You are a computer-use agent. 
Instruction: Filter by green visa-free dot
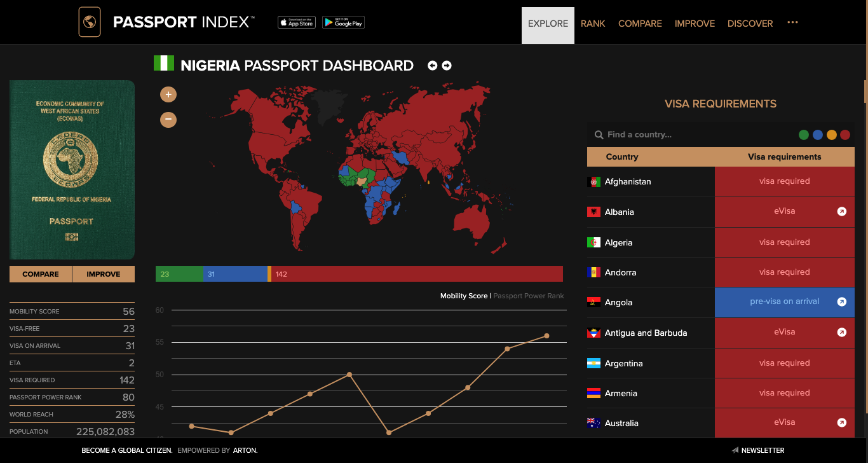click(804, 135)
